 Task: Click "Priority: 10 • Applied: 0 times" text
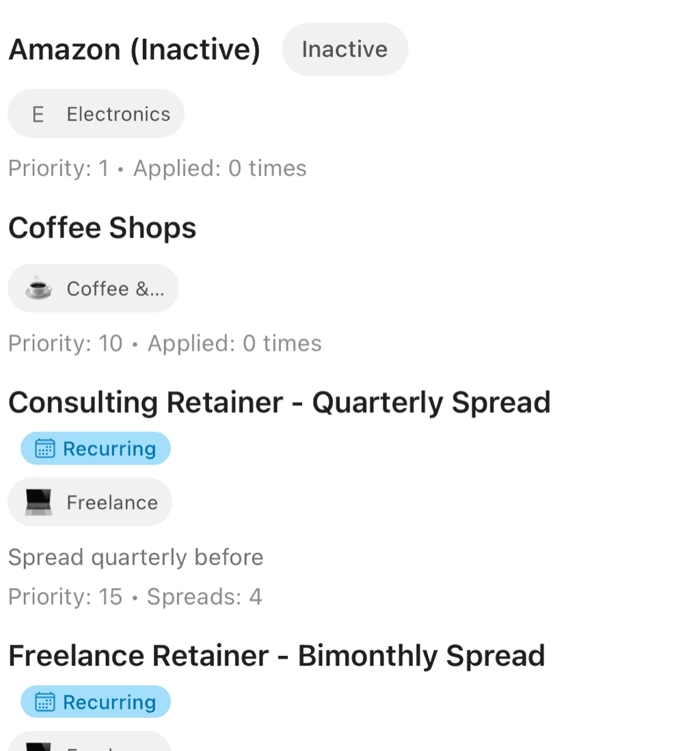tap(165, 343)
